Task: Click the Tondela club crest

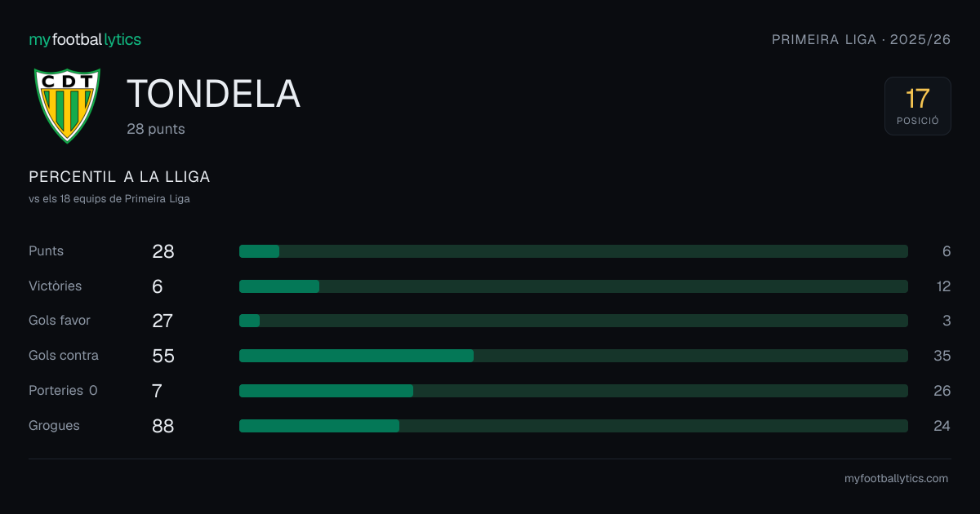Action: 67,105
